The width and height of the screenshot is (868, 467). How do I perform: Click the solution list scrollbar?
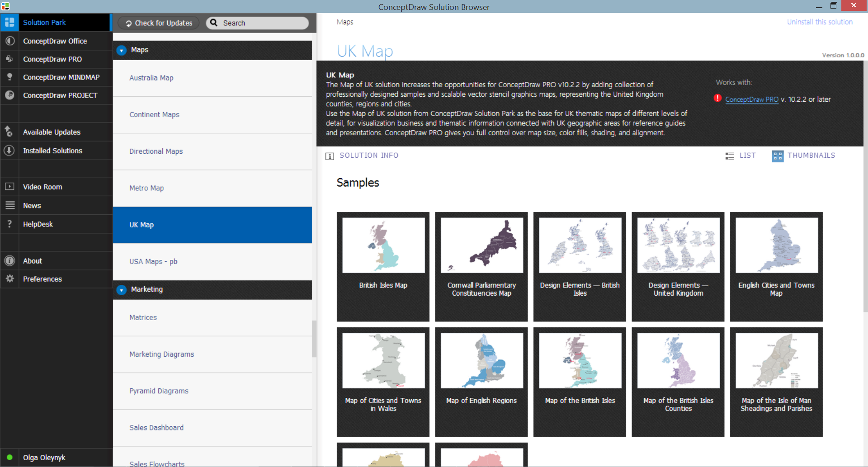[x=314, y=339]
